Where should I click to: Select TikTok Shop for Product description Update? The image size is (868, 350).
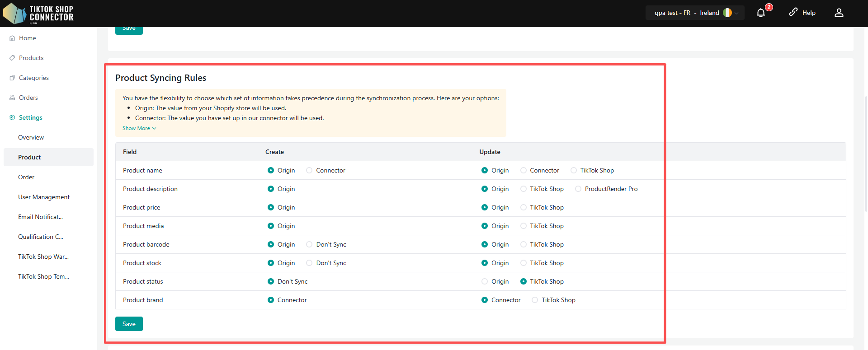[x=524, y=189]
